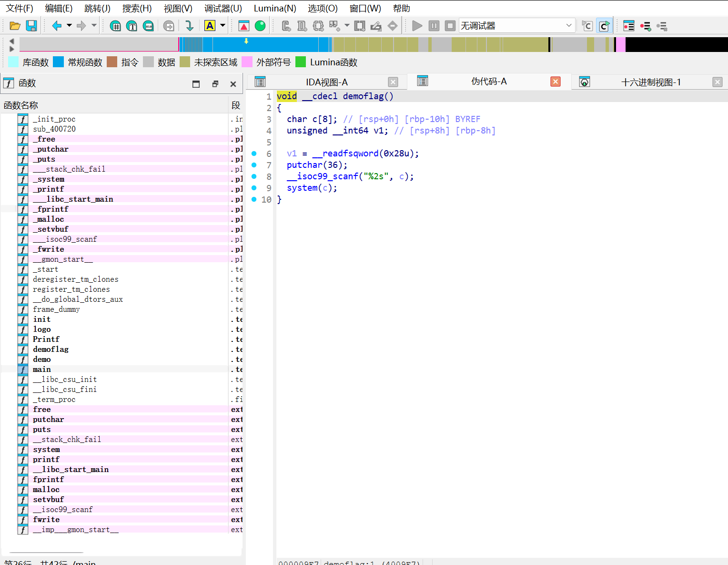
Task: Expand the forward-navigation history dropdown arrow
Action: tap(94, 26)
